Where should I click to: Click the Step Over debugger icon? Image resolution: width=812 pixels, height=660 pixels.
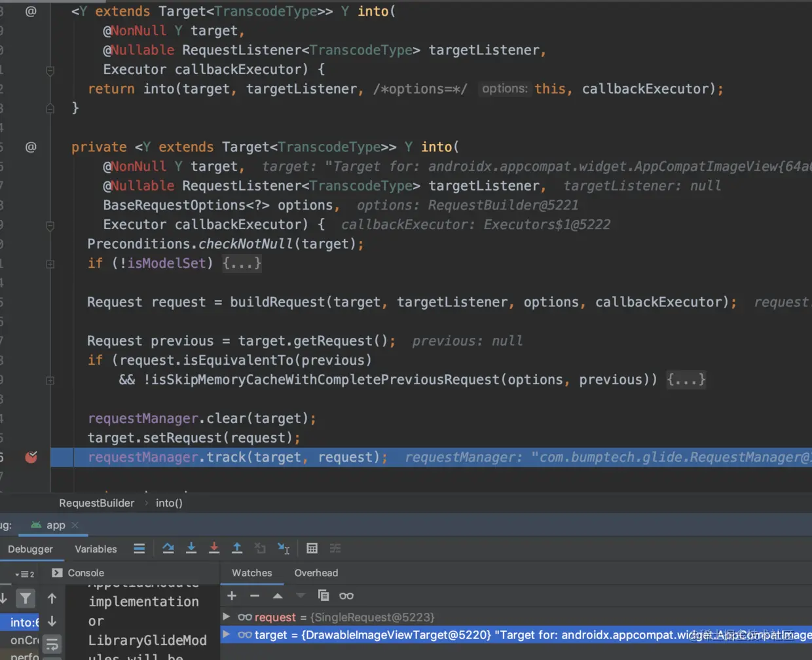(168, 548)
